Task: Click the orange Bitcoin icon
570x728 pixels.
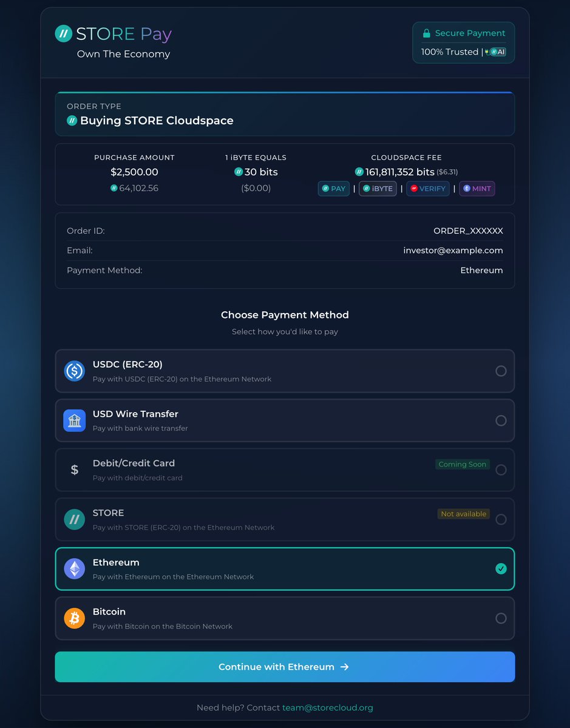Action: [75, 618]
